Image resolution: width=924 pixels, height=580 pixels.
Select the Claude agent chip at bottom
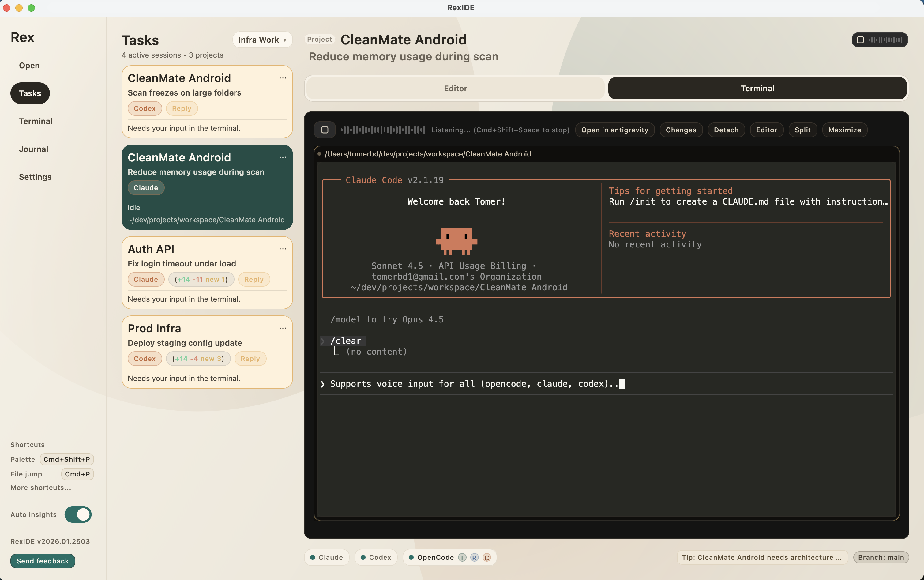click(327, 557)
